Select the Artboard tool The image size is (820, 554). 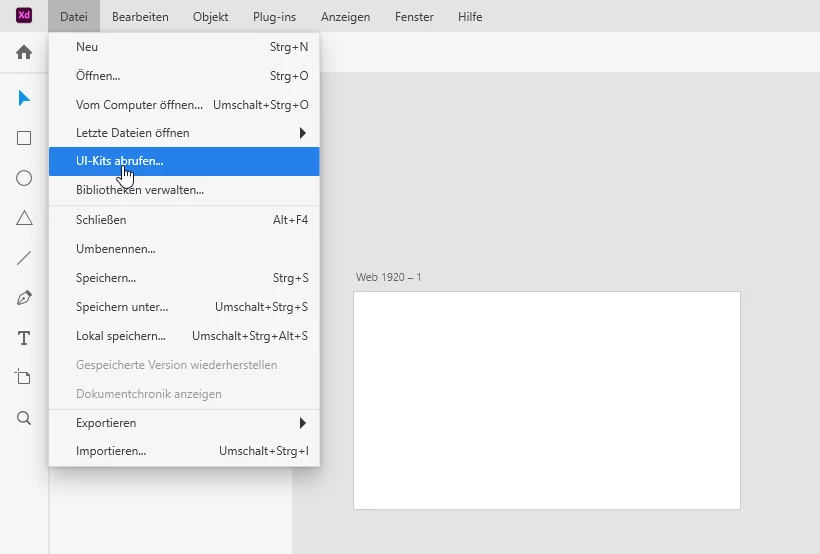(x=23, y=377)
